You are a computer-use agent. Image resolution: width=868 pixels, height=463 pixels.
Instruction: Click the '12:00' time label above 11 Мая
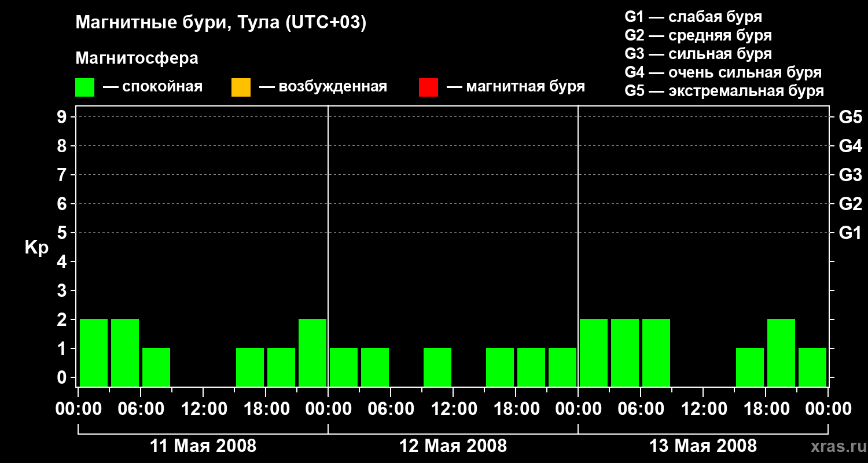[203, 409]
